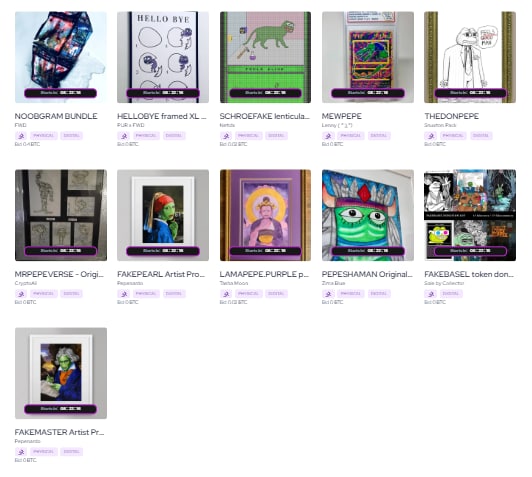
Task: Open the PEPESHAMAN Original listing title
Action: (x=367, y=274)
